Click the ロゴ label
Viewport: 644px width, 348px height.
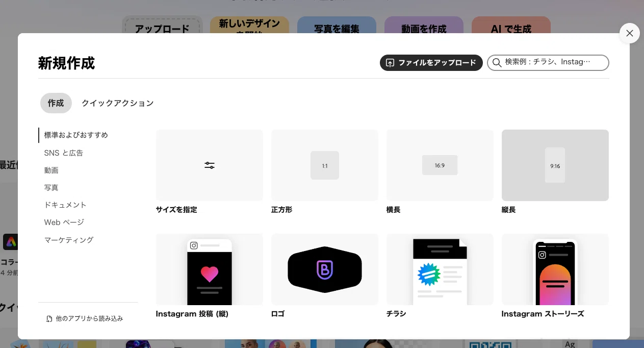coord(278,314)
